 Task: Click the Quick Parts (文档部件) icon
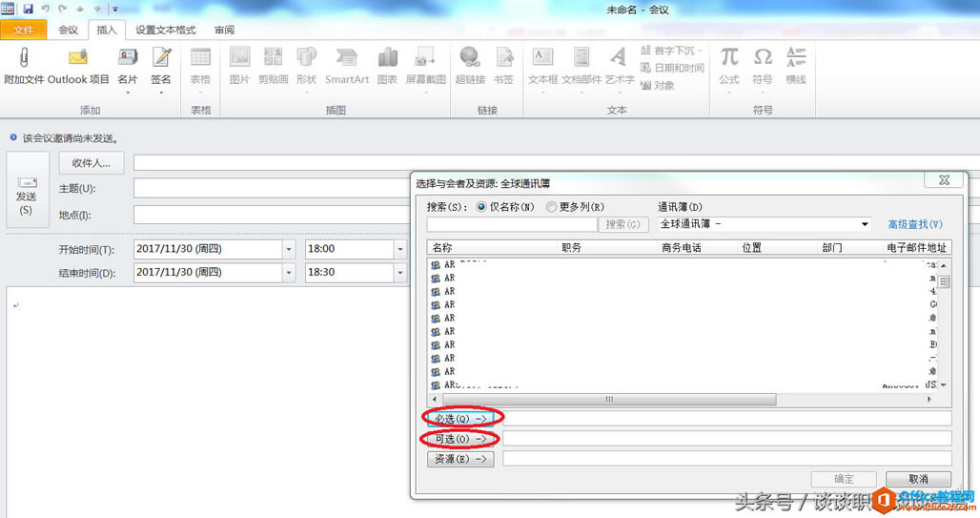[x=582, y=57]
